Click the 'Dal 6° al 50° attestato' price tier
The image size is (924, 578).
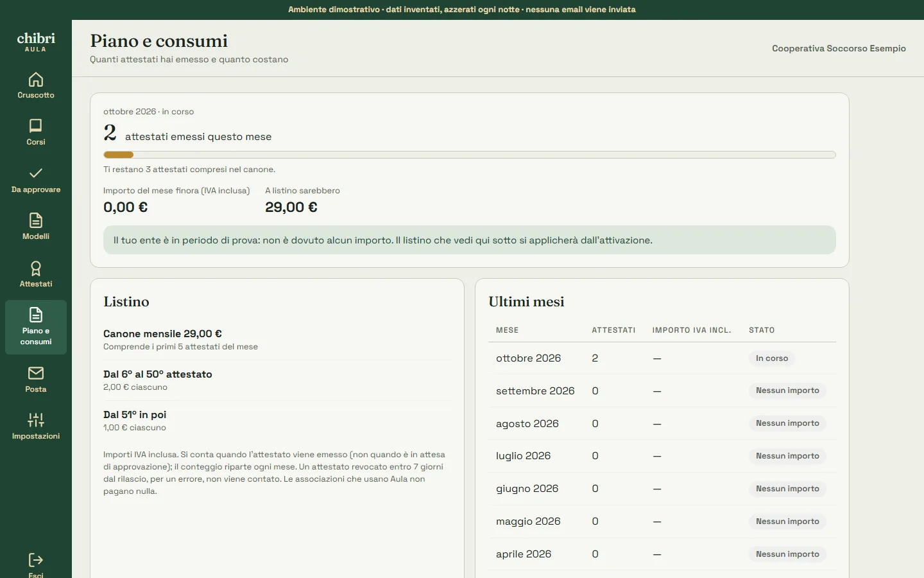[158, 374]
